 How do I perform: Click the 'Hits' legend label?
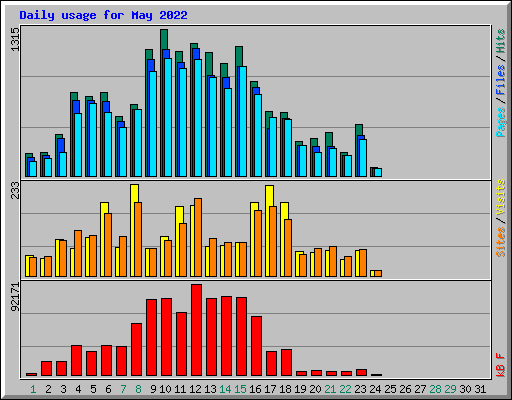[x=500, y=41]
